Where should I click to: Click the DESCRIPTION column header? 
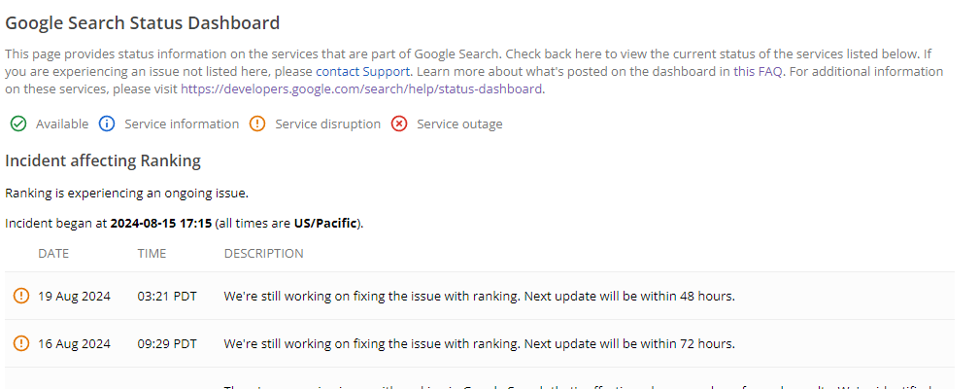[263, 254]
